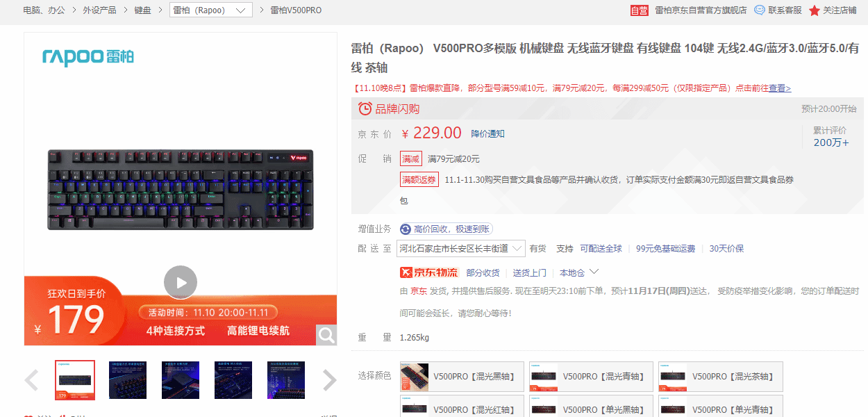868x417 pixels.
Task: Show previous product thumbnails
Action: pyautogui.click(x=31, y=380)
